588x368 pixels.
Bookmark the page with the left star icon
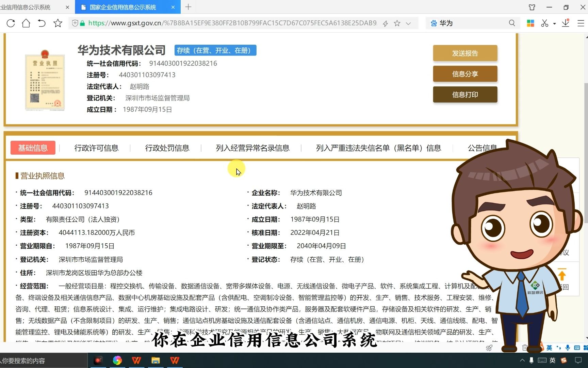[x=58, y=23]
